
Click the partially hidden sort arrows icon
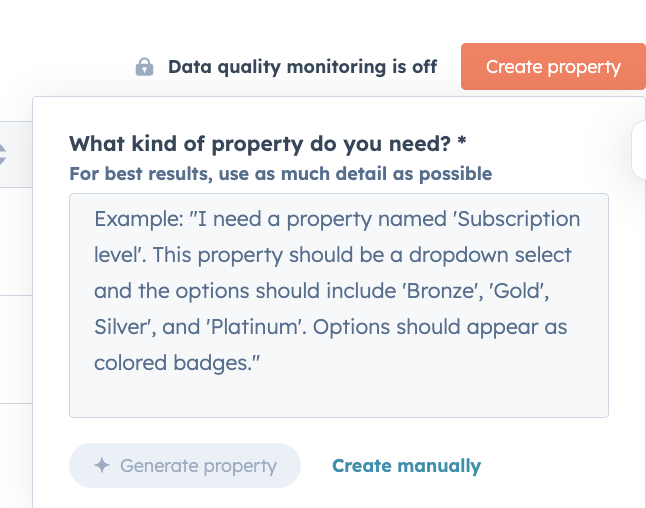(3, 155)
